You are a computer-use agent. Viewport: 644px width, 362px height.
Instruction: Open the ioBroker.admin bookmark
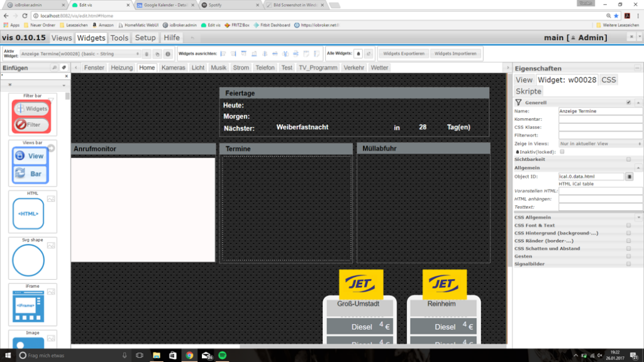180,25
